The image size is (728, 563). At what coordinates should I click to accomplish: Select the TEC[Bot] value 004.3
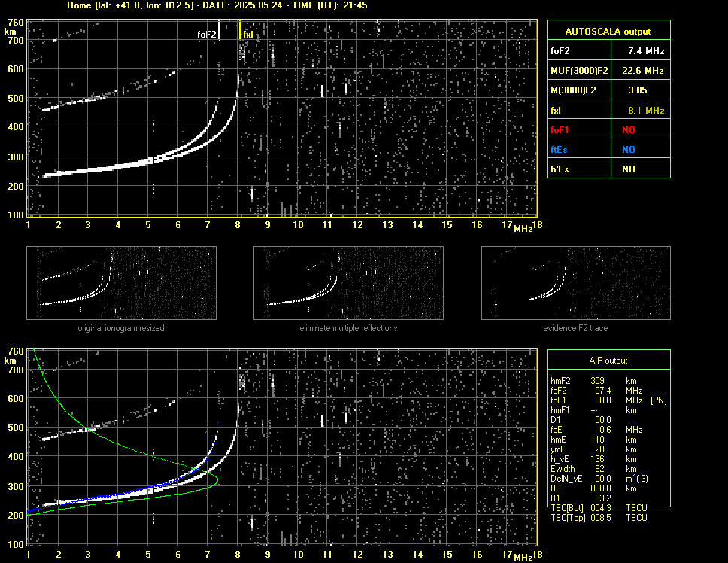pyautogui.click(x=601, y=508)
